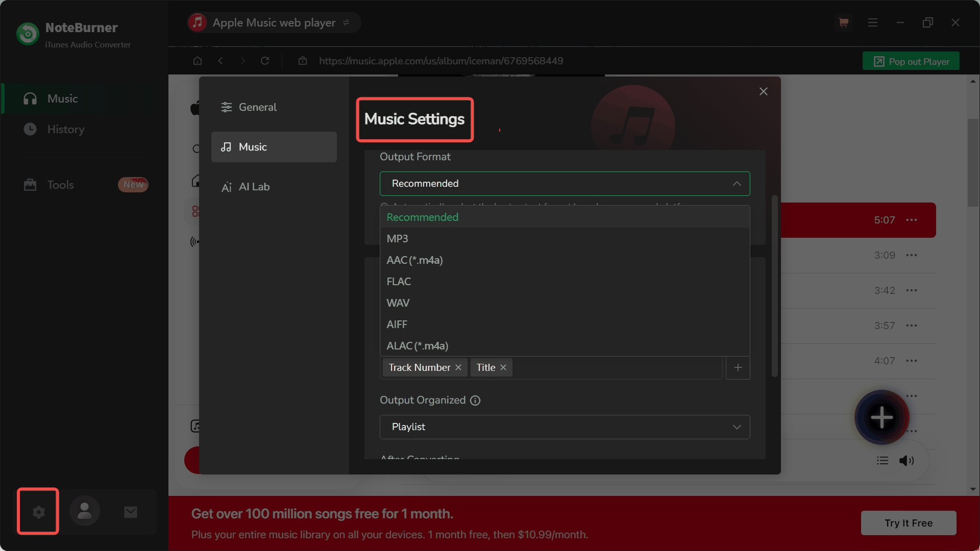Remove the Title tag
This screenshot has width=980, height=551.
(x=503, y=367)
